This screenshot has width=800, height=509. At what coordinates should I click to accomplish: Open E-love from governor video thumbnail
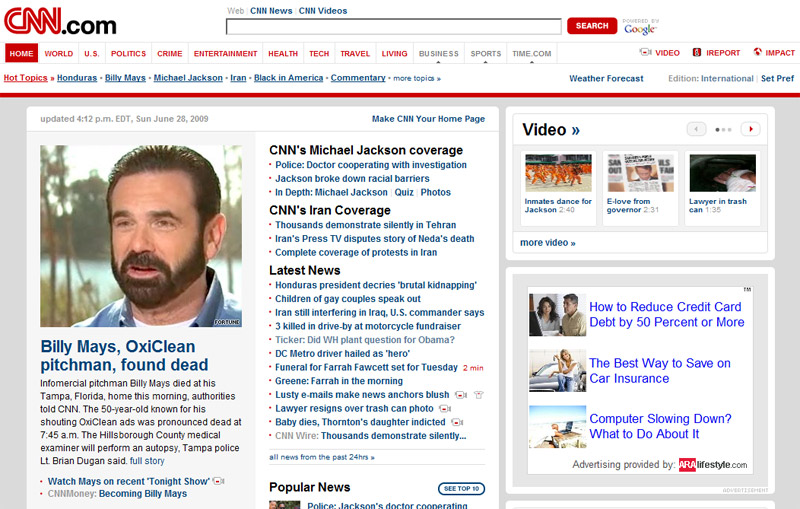tap(640, 173)
